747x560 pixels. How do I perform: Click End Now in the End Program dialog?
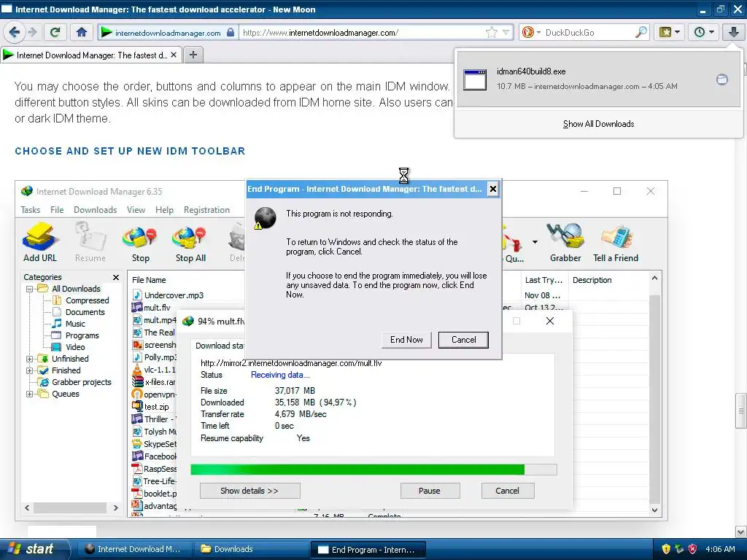(x=406, y=340)
